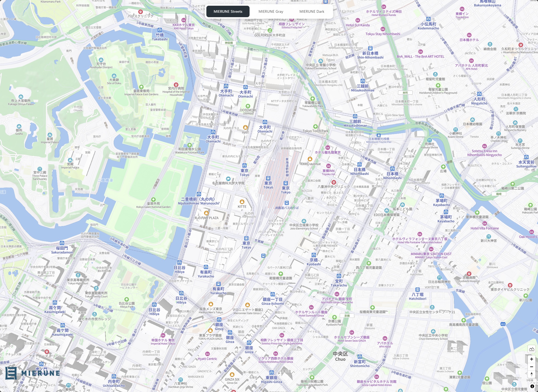Click the Kyobashi Hospital icon
Viewport: 538px width, 392px height.
tap(469, 274)
